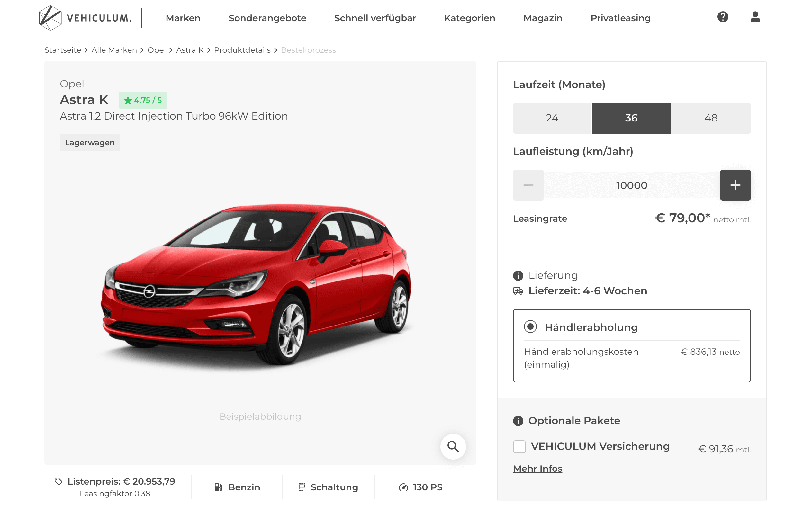Viewport: 812px width, 509px height.
Task: Open the user account icon
Action: 755,17
